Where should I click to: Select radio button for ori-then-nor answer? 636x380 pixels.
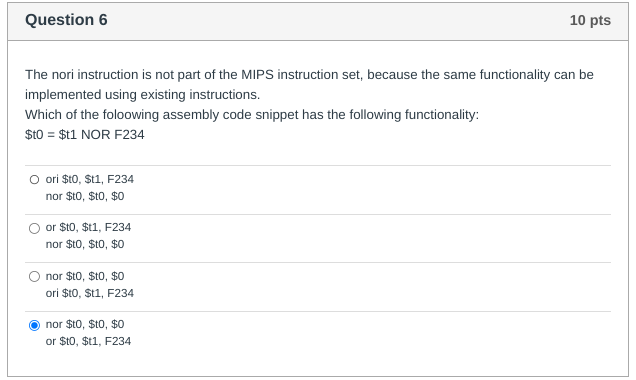click(34, 180)
